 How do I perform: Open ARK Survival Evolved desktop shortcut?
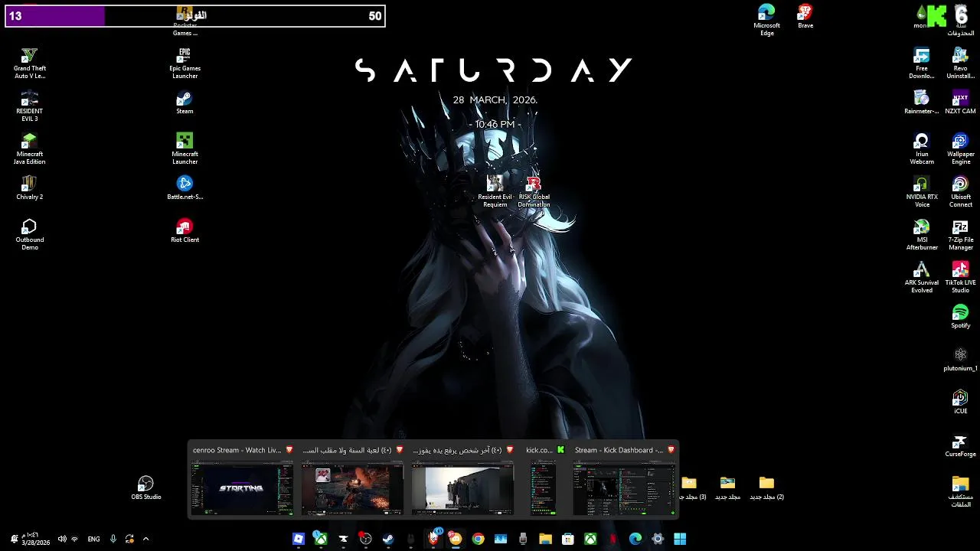(x=921, y=278)
